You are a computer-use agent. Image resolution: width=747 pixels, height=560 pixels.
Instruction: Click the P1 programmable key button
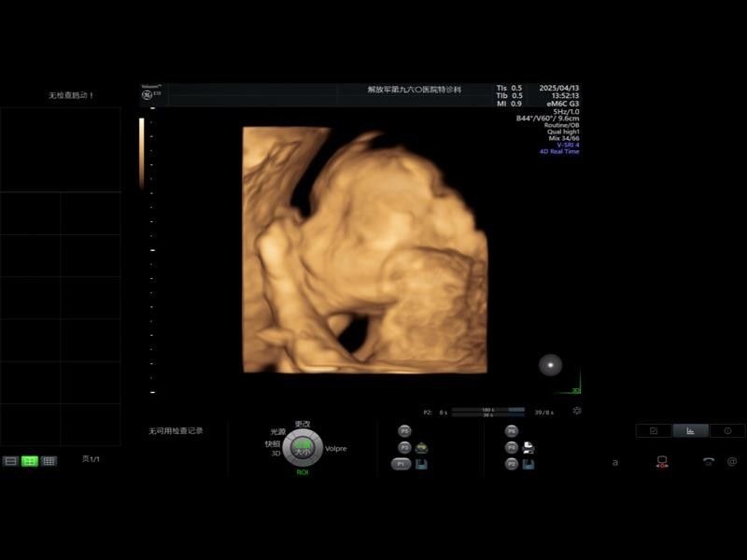[402, 464]
